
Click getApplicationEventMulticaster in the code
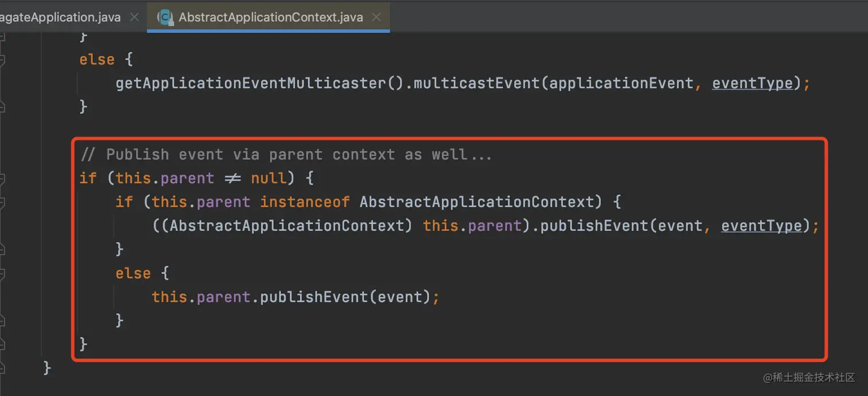(251, 83)
